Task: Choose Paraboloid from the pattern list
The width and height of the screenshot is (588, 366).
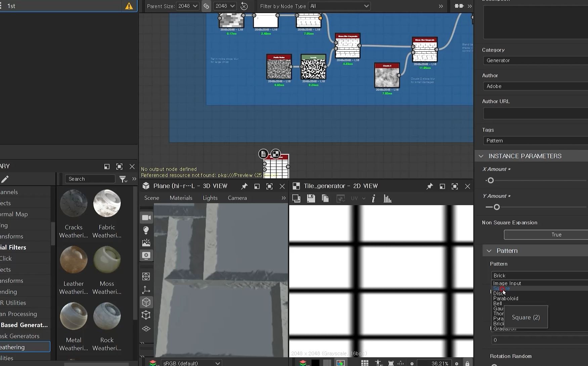Action: click(506, 299)
